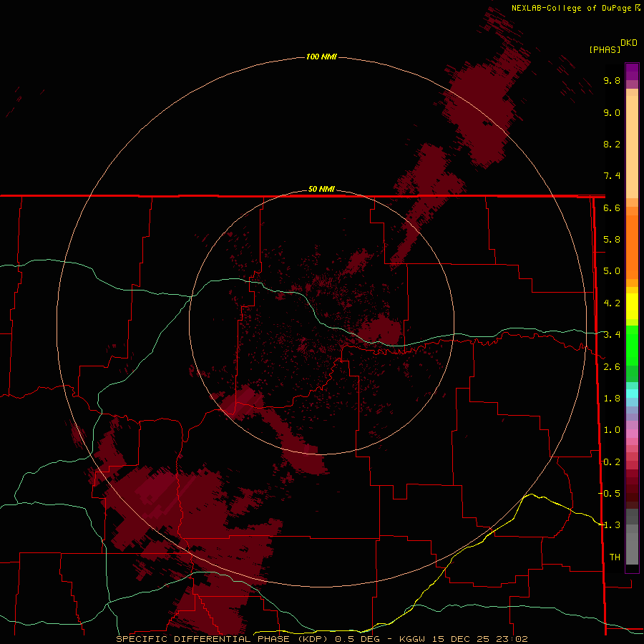This screenshot has width=644, height=644.
Task: Click the 8.2 value on color scale
Action: tap(612, 145)
